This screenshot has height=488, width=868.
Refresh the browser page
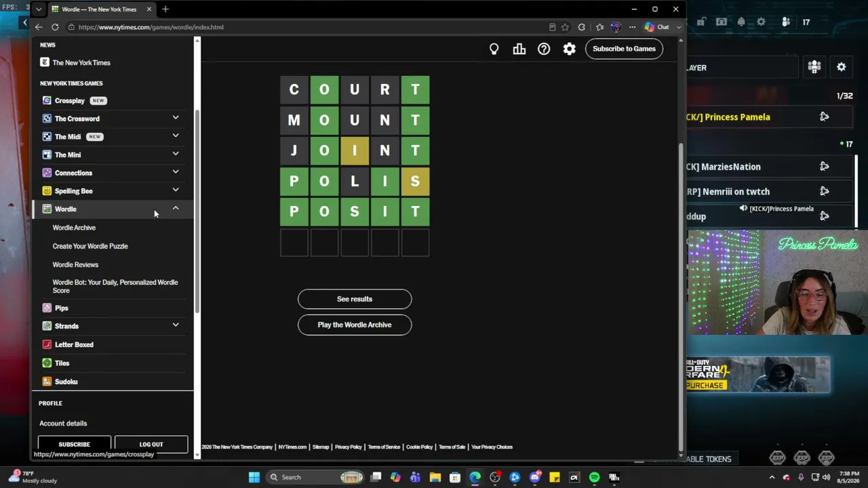coord(55,27)
